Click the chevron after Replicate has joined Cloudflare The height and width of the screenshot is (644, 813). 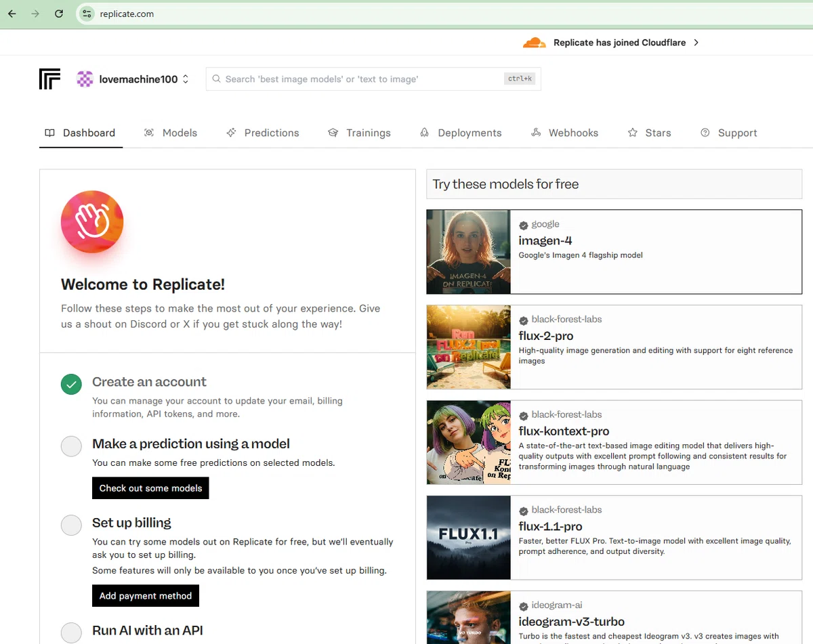[696, 43]
